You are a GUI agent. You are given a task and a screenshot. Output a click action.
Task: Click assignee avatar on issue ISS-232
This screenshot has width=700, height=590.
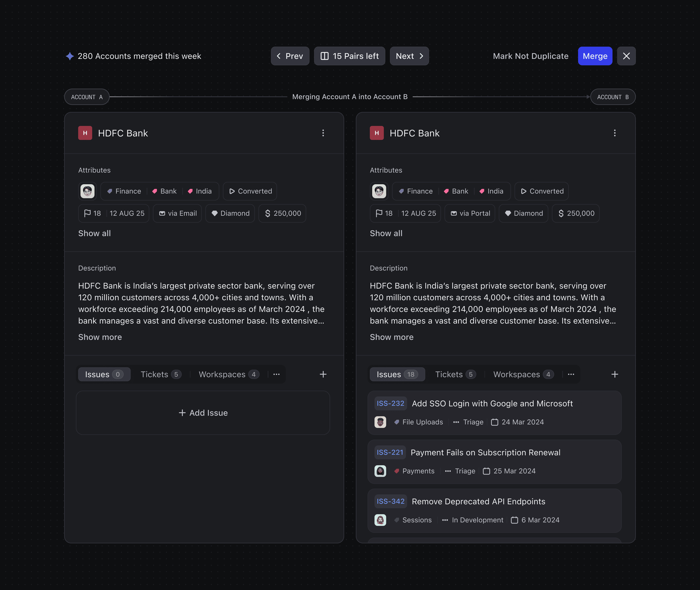[380, 422]
